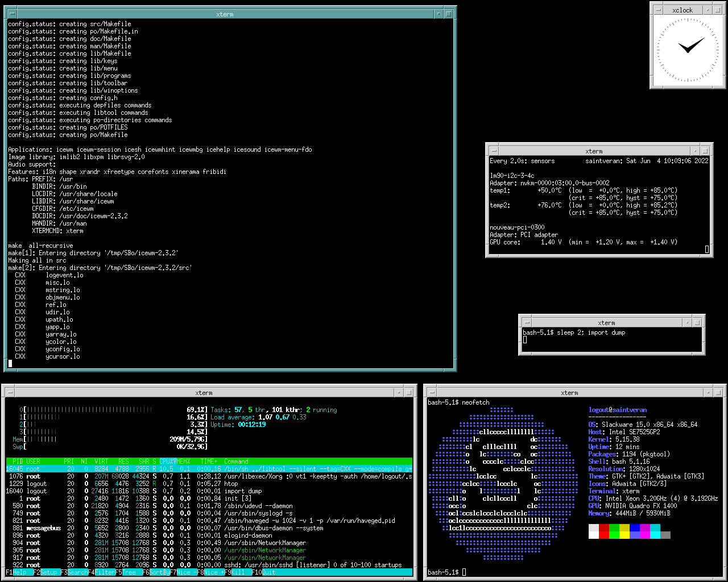This screenshot has width=728, height=582.
Task: Select the udevd --daemon row in htop
Action: [209, 506]
